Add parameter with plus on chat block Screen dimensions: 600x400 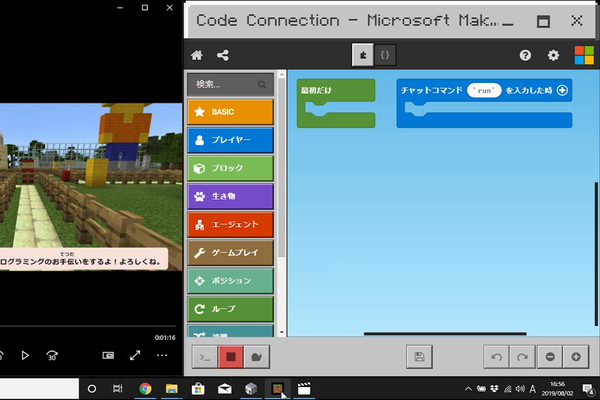(x=562, y=90)
